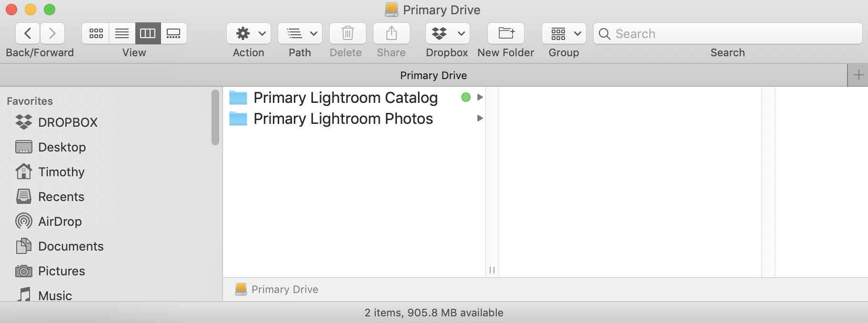This screenshot has height=323, width=868.
Task: Click status text '2 items, 905.8 MB available'
Action: coord(434,313)
